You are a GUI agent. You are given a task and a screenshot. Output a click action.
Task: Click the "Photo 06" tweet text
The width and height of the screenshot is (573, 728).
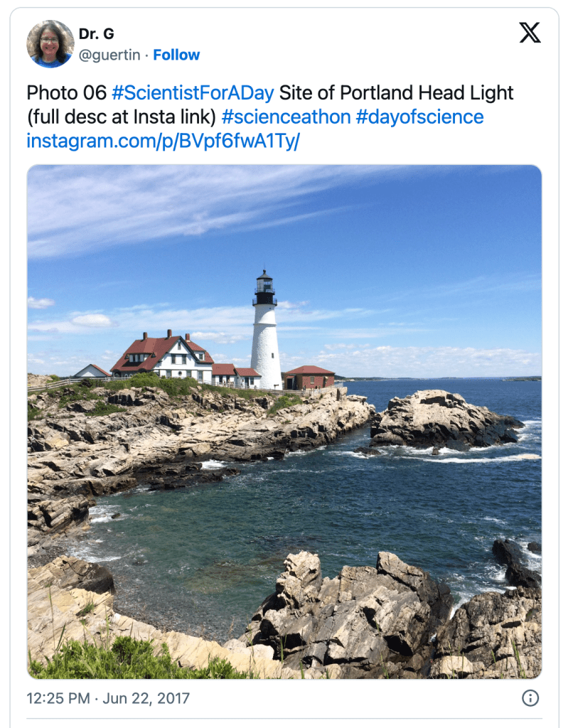click(66, 93)
